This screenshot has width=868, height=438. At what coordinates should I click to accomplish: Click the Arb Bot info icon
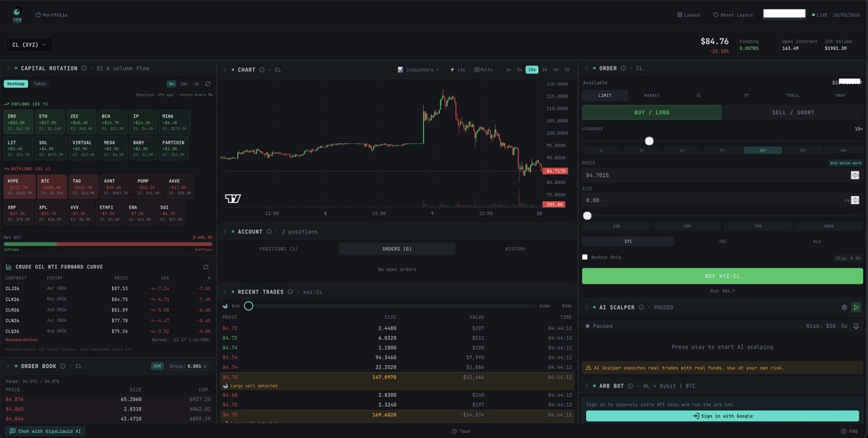[631, 387]
